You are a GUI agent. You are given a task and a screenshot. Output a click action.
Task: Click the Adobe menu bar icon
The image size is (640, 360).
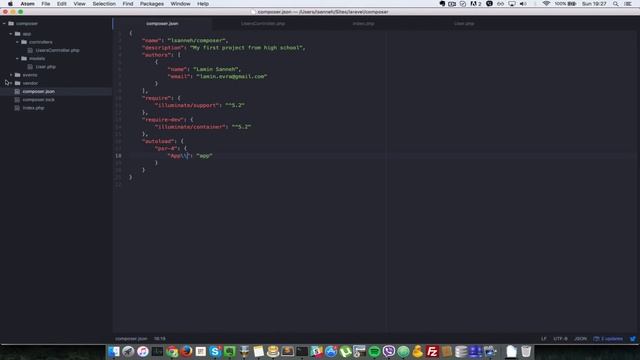[x=476, y=4]
